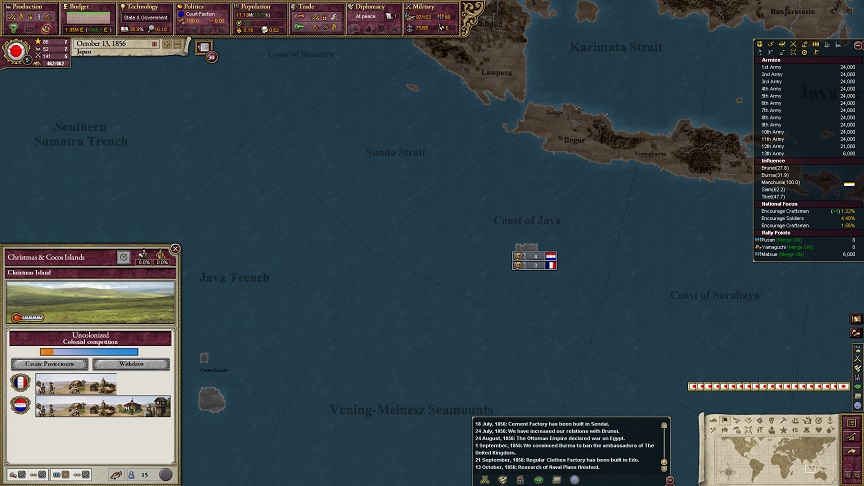Screen dimensions: 864x486
Task: Minimize the message log window
Action: 670,480
